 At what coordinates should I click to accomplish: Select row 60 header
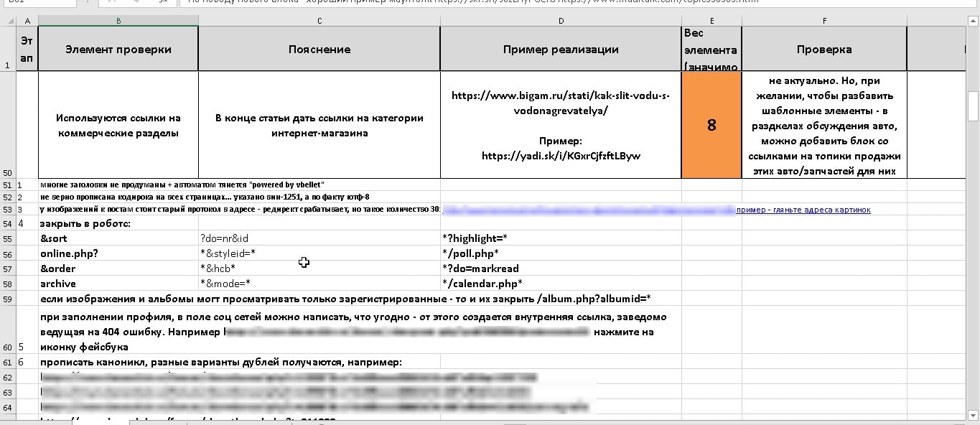point(8,331)
